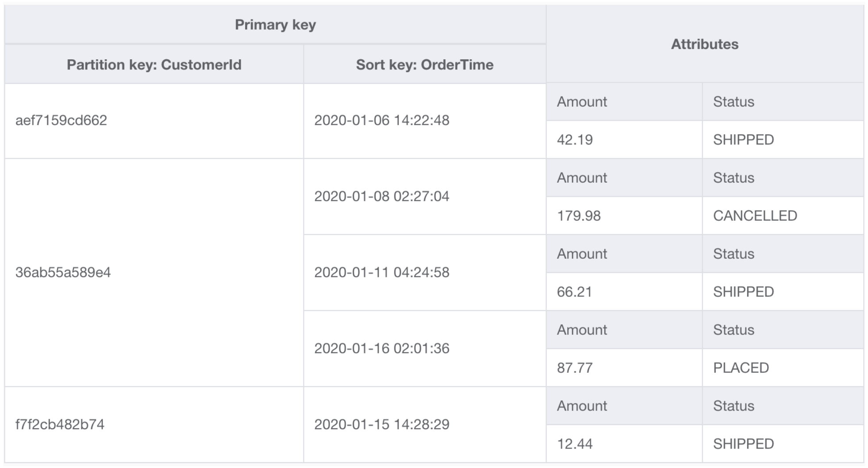Select order time 2020-01-16 02:01:36
Viewport: 868px width, 468px height.
tap(381, 349)
